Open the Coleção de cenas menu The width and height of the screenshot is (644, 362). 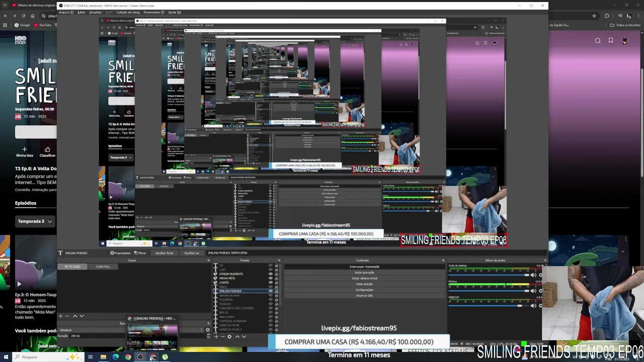click(x=128, y=12)
